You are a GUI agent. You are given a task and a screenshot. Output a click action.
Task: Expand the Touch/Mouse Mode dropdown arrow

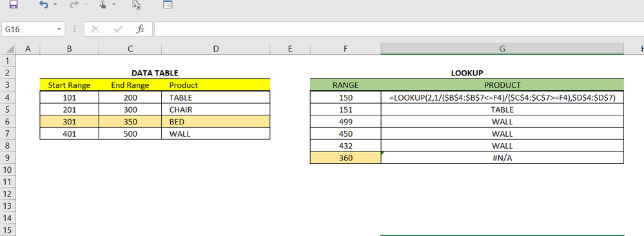pyautogui.click(x=113, y=5)
